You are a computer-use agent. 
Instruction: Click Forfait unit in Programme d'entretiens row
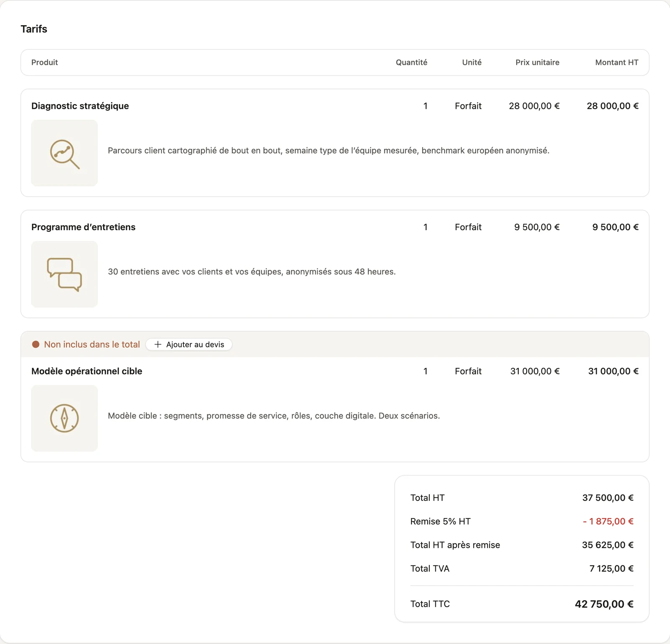tap(468, 227)
